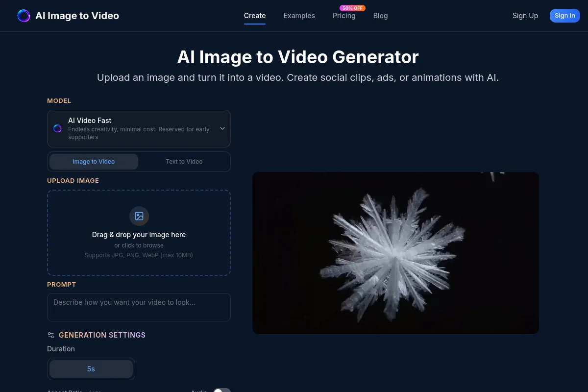This screenshot has width=588, height=392.
Task: Click the model dropdown chevron arrow
Action: [222, 128]
